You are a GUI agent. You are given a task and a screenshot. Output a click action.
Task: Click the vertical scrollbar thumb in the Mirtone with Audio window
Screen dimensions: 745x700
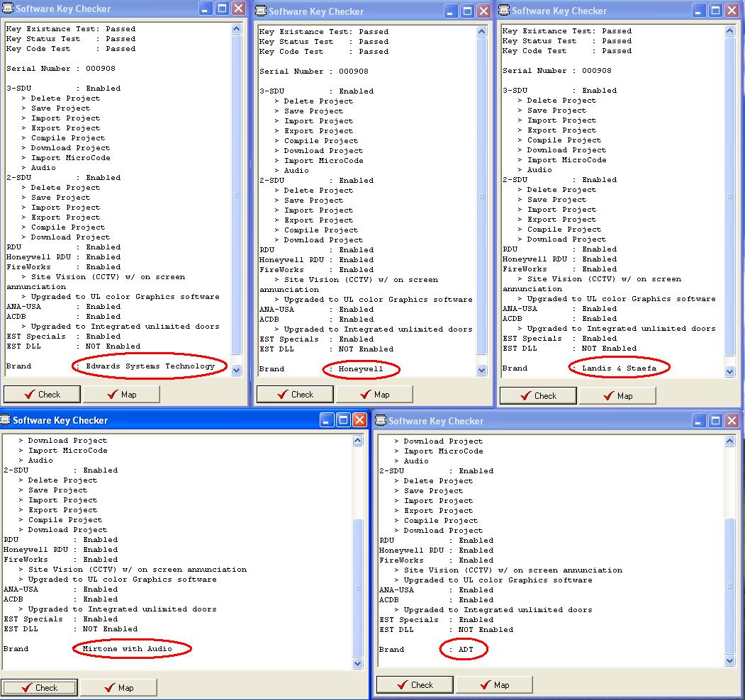tap(358, 588)
